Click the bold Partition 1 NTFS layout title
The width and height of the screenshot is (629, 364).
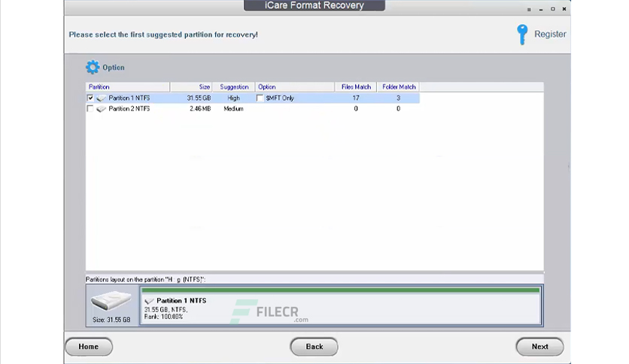click(x=181, y=301)
